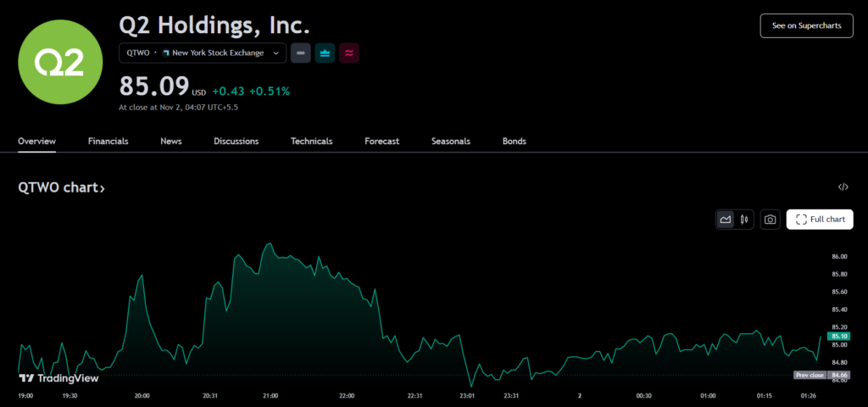Click the 85.09 price value
The width and height of the screenshot is (868, 407).
(x=154, y=86)
